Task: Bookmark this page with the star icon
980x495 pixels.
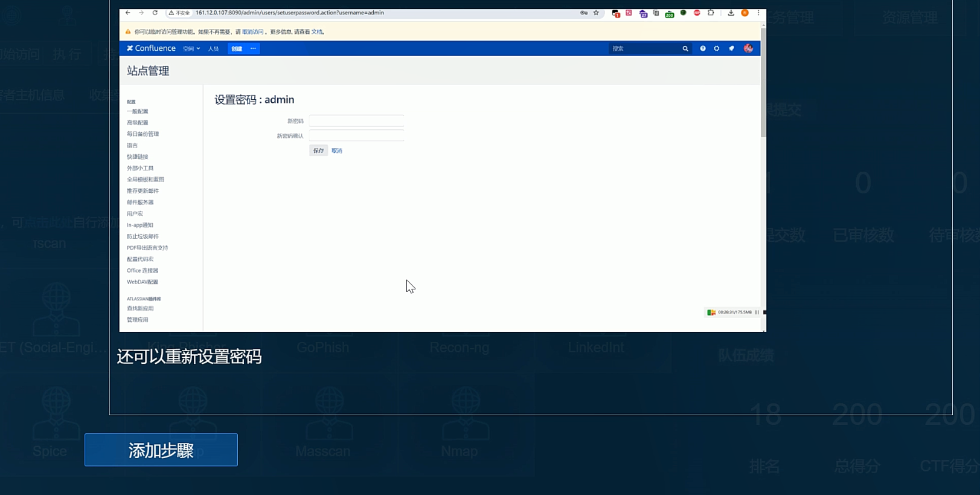Action: pyautogui.click(x=596, y=13)
